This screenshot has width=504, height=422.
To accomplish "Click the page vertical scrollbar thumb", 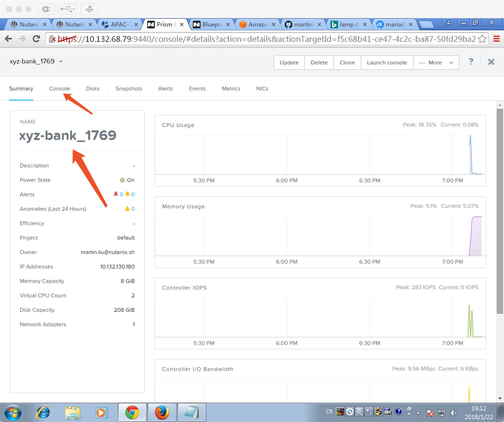I will [x=500, y=211].
